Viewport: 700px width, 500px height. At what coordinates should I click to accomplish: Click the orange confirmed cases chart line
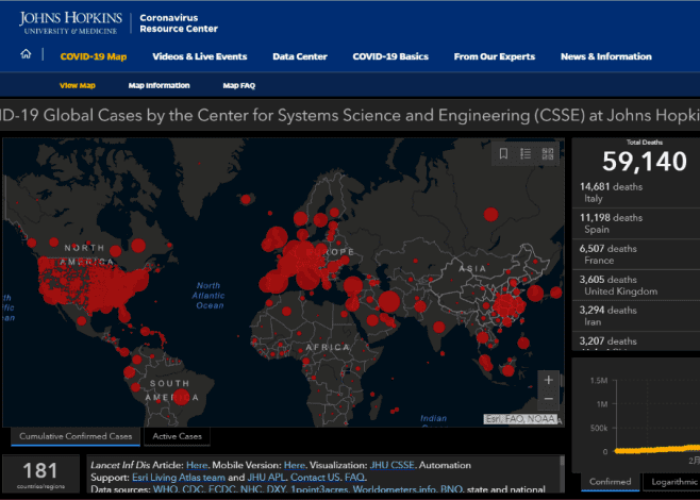[657, 450]
